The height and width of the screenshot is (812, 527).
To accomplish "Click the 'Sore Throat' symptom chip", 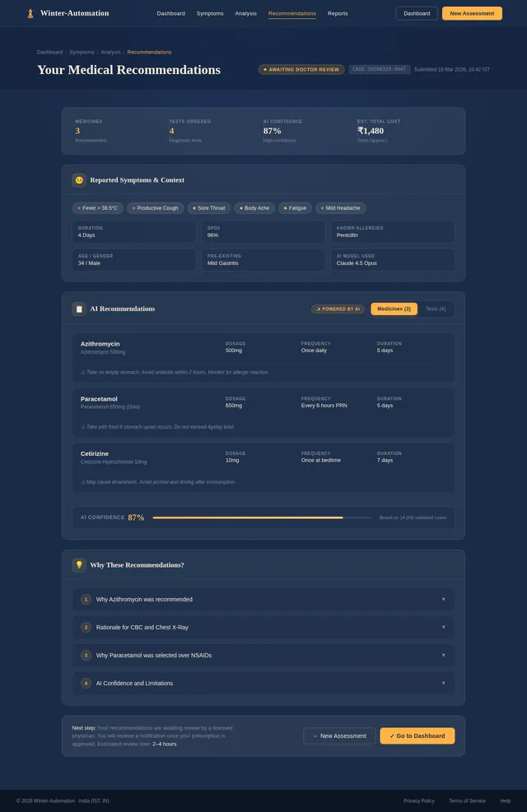I will (209, 208).
